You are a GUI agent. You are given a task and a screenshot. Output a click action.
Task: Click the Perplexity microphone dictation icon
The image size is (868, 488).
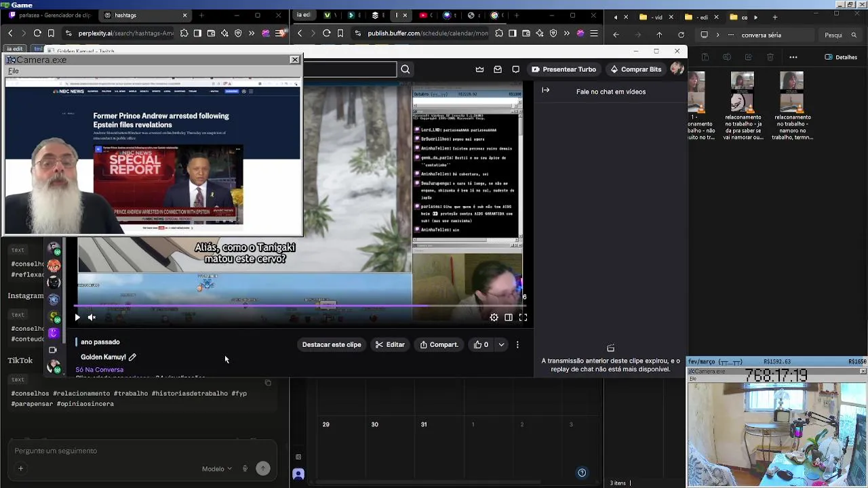click(245, 468)
